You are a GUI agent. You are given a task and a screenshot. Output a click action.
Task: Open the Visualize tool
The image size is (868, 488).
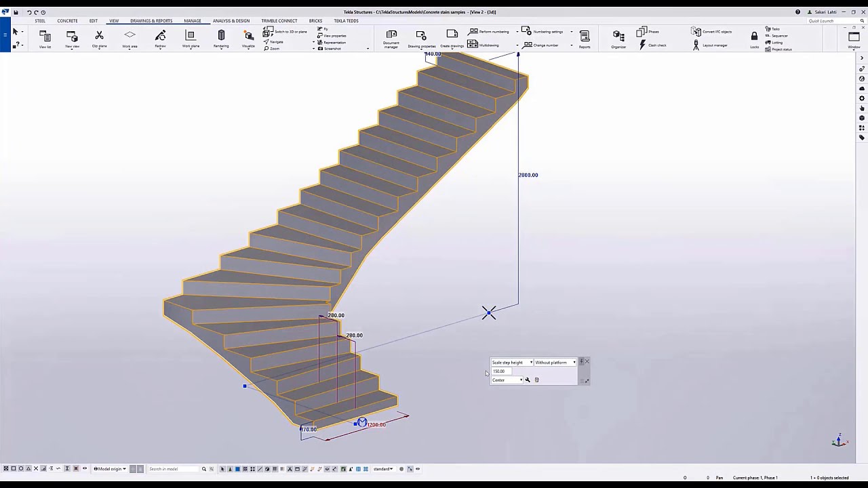click(248, 39)
